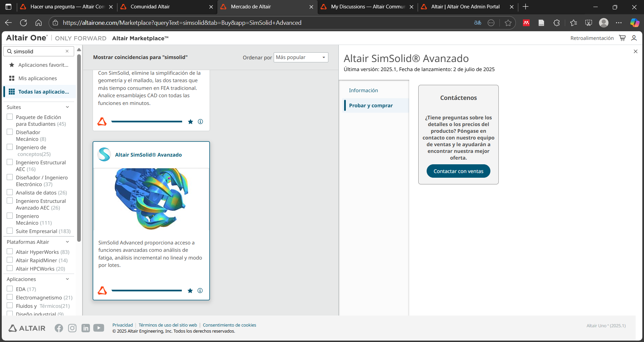
Task: Open Altair's YouTube channel icon
Action: pos(99,328)
